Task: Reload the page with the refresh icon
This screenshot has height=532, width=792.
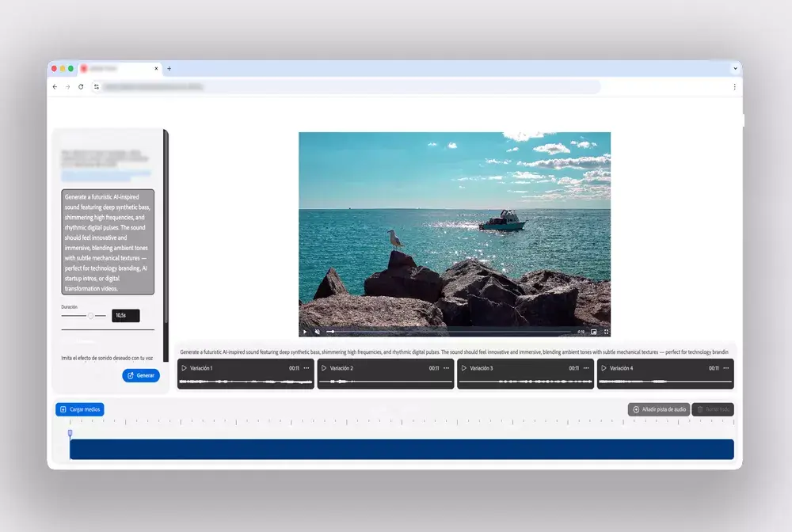Action: tap(81, 86)
